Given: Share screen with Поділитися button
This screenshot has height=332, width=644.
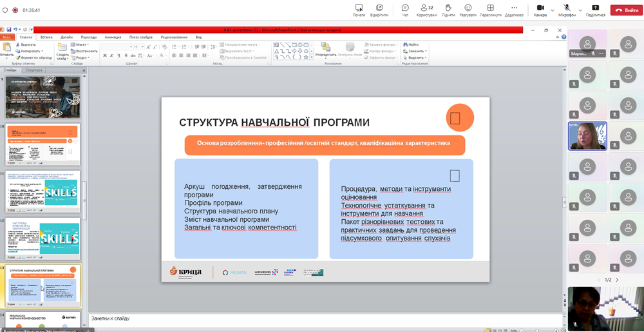Looking at the screenshot, I should tap(596, 10).
